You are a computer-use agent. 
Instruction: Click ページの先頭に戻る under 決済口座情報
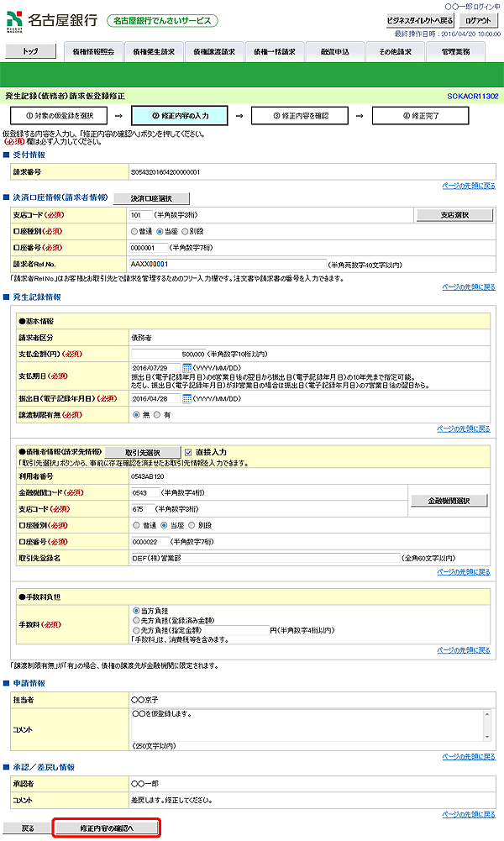[469, 287]
